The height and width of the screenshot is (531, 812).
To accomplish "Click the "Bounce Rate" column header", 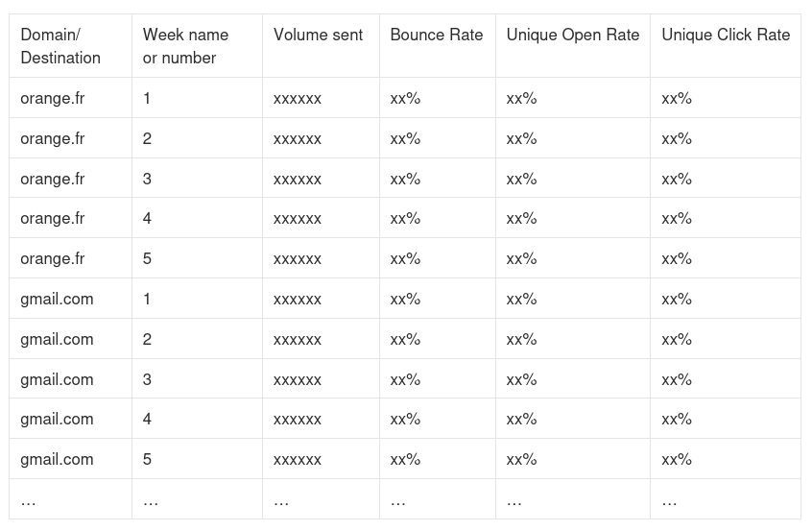I will 436,35.
